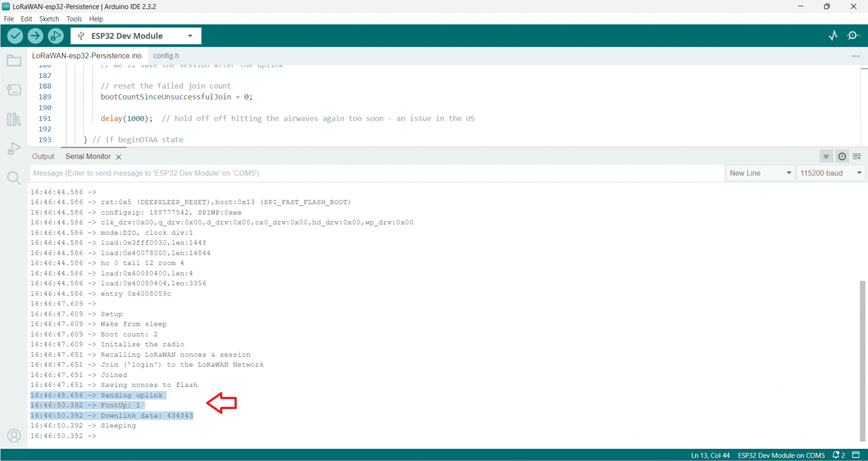Click the Upload sketch icon

[x=35, y=35]
